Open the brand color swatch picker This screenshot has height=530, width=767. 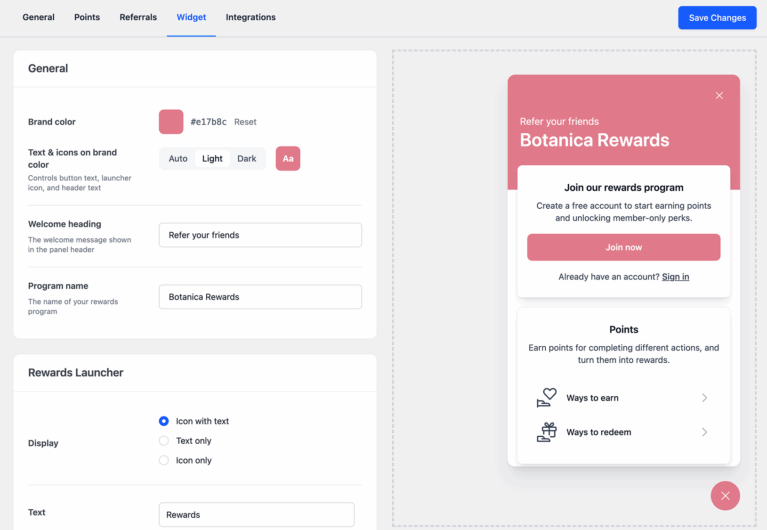(x=171, y=122)
